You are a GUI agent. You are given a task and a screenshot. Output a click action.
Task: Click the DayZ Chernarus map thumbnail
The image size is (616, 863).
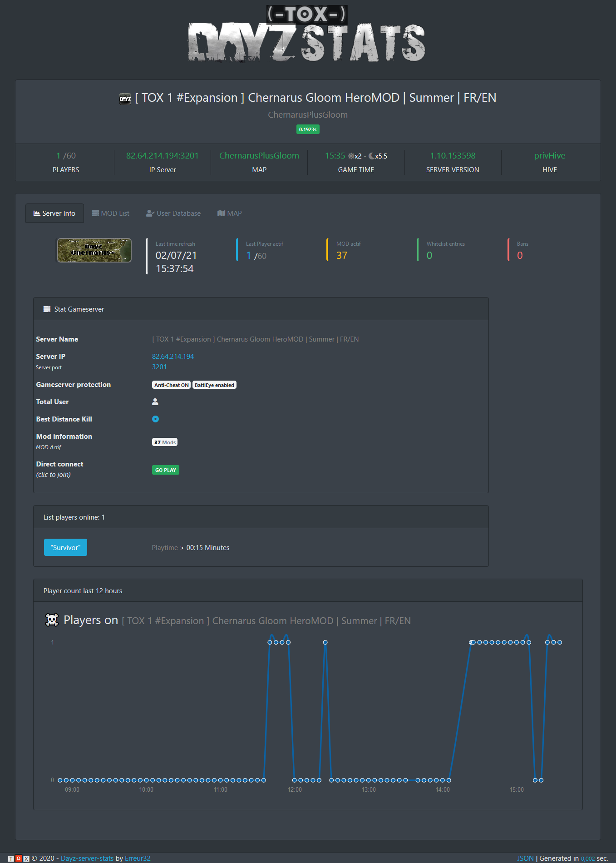[94, 250]
